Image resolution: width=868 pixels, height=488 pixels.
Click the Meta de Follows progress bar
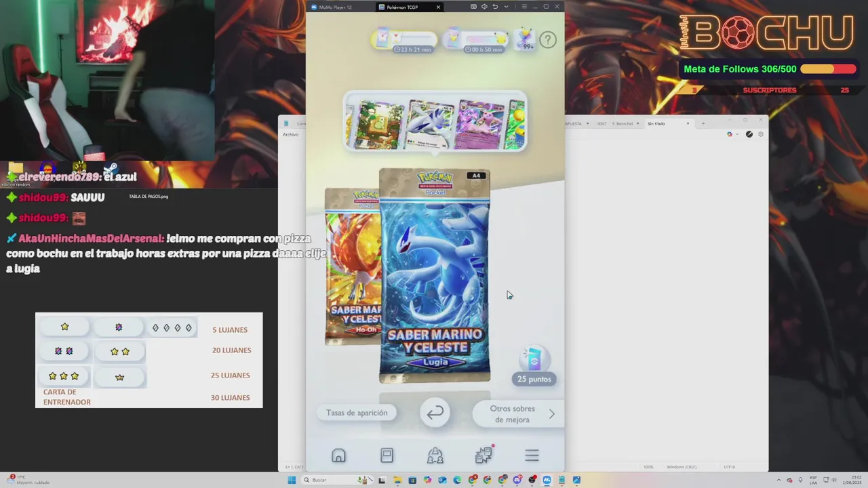click(828, 69)
